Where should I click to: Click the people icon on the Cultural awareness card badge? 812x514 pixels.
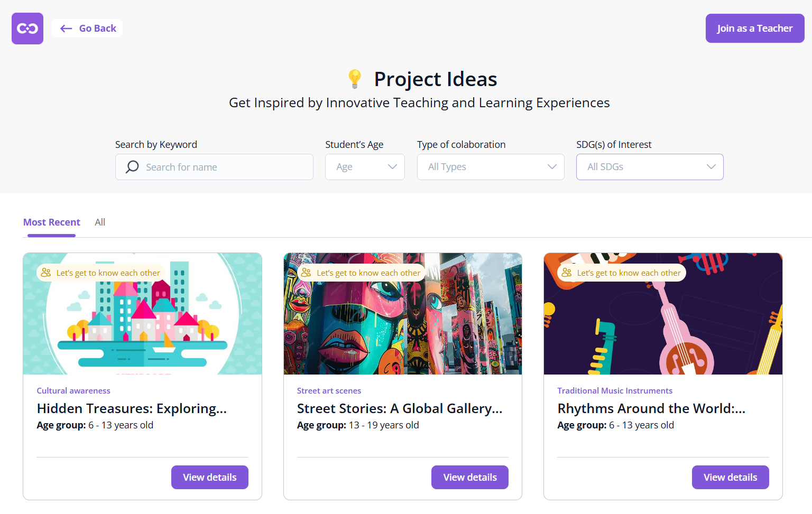click(x=44, y=273)
